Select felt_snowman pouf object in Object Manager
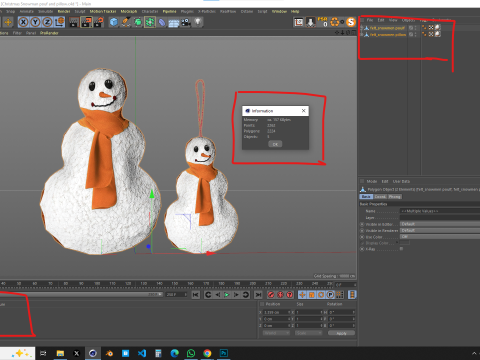This screenshot has width=480, height=360. pos(387,28)
